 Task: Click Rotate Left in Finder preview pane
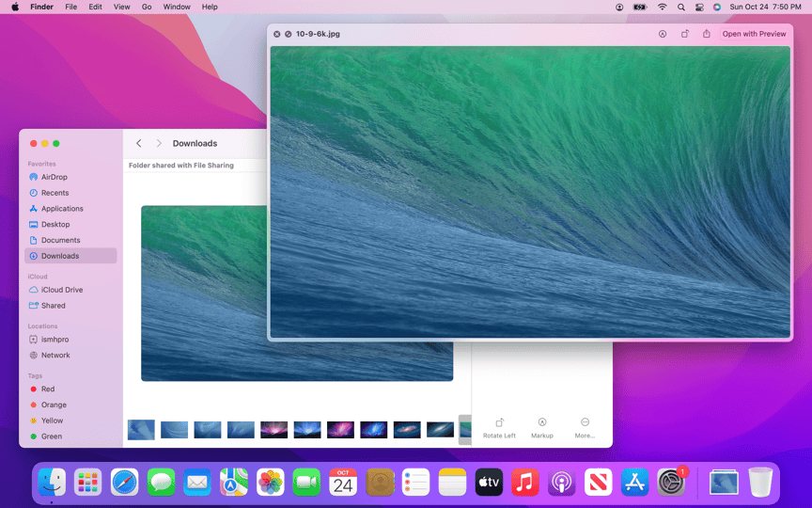click(499, 428)
